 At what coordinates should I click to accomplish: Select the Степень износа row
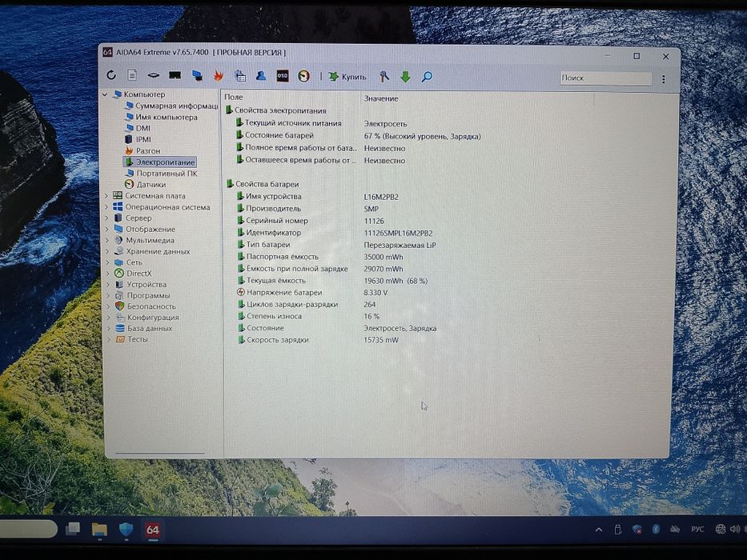click(x=270, y=316)
